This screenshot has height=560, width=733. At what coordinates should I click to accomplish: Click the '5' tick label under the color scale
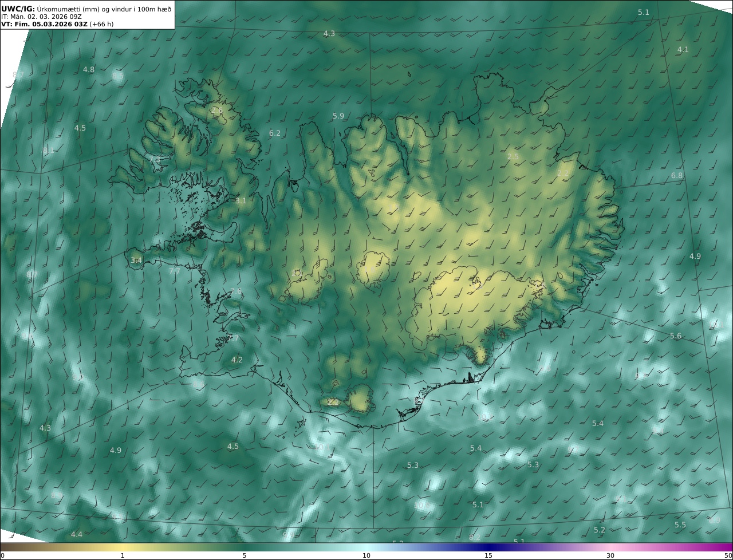point(245,555)
